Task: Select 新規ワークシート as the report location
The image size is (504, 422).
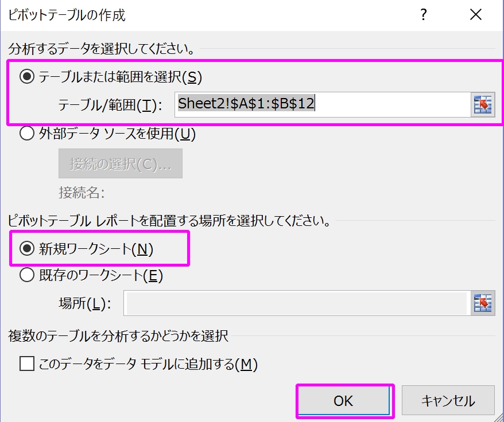Action: pos(27,248)
